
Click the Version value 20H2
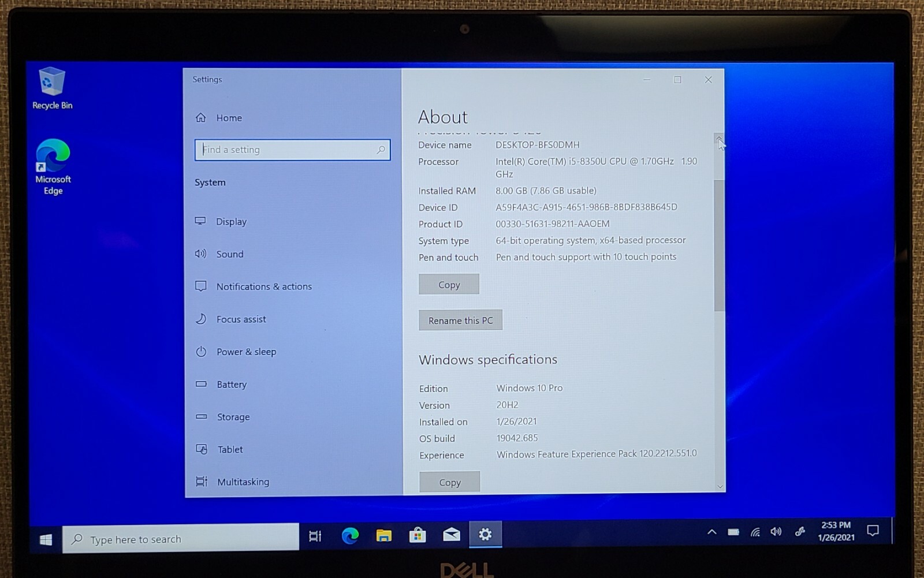507,405
